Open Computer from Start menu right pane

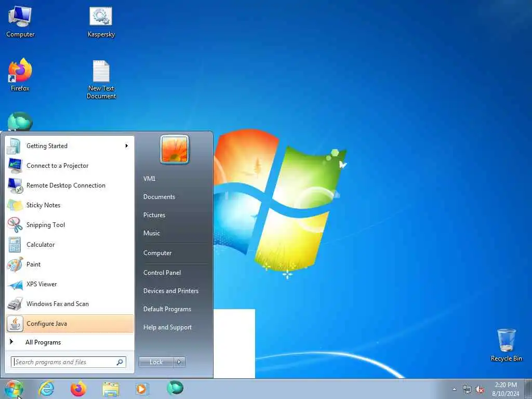coord(157,253)
